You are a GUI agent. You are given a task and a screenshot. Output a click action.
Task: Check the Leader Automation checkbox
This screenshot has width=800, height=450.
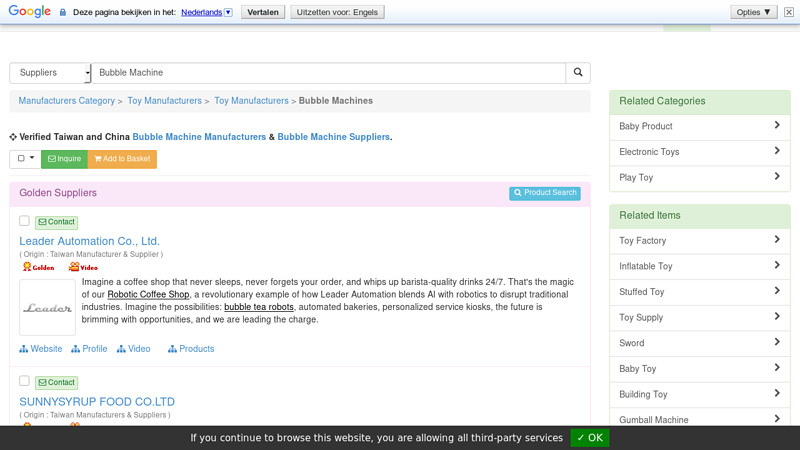[x=24, y=221]
